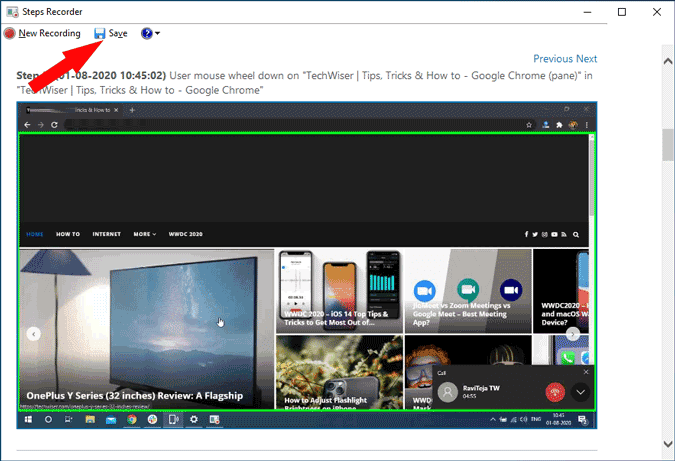Go to the Previous step link

553,59
